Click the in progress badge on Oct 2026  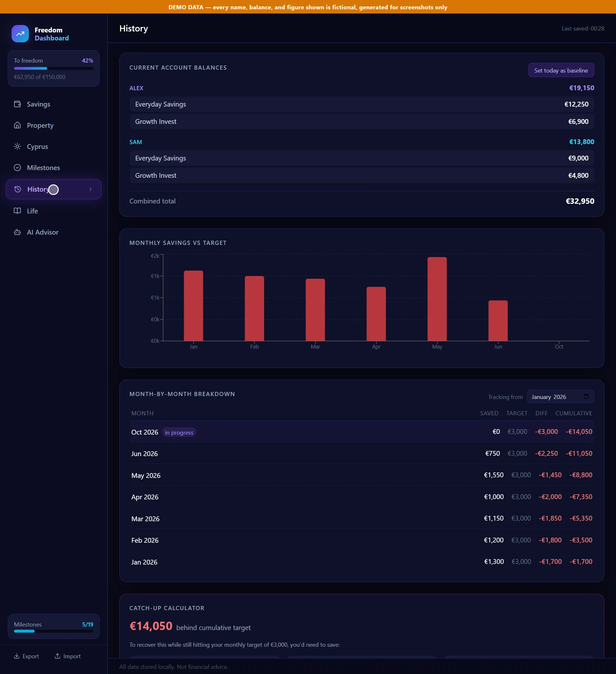tap(179, 432)
